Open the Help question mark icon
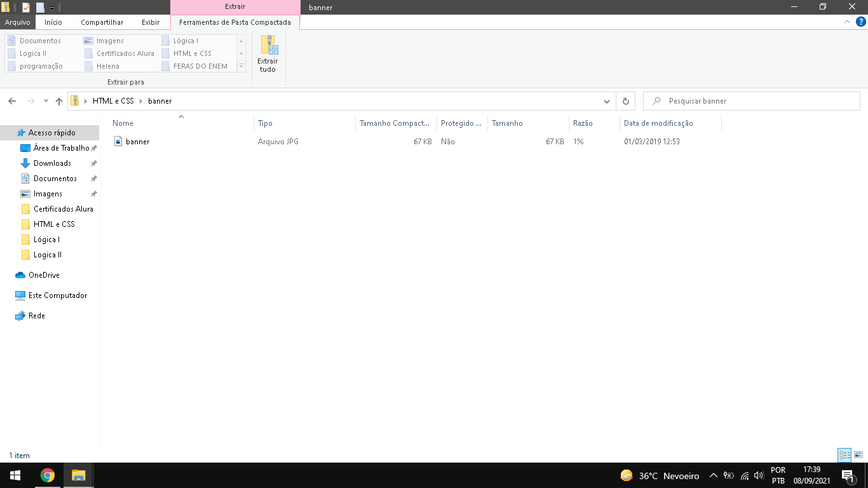This screenshot has width=868, height=488. coord(861,22)
